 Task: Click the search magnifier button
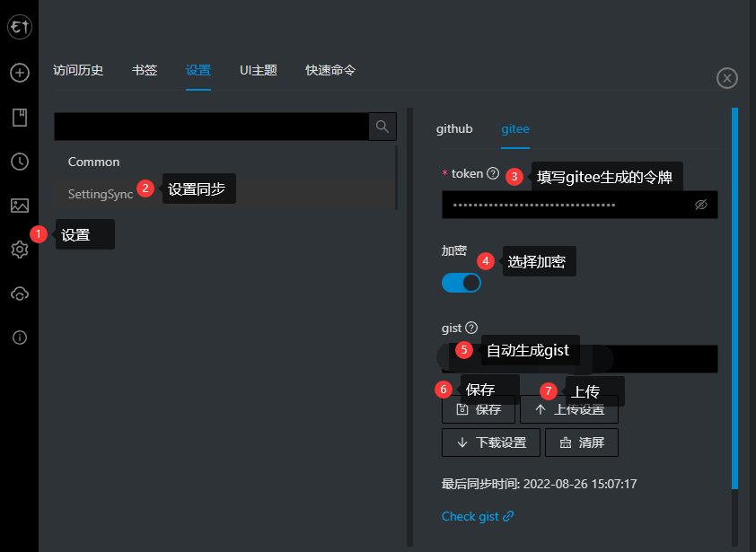[382, 127]
